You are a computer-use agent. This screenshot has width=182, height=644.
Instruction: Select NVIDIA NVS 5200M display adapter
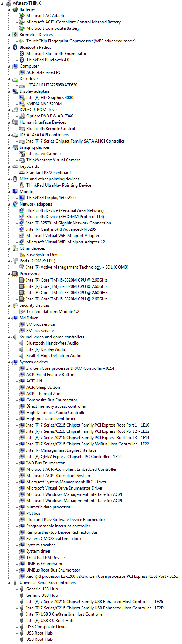tap(44, 104)
